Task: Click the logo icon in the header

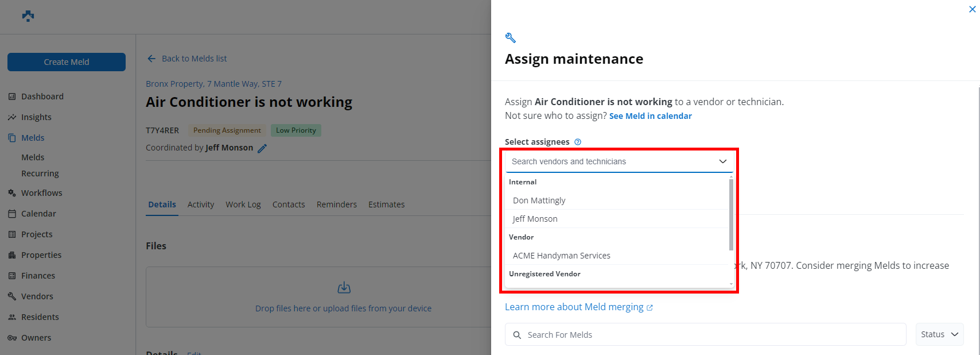Action: click(28, 16)
